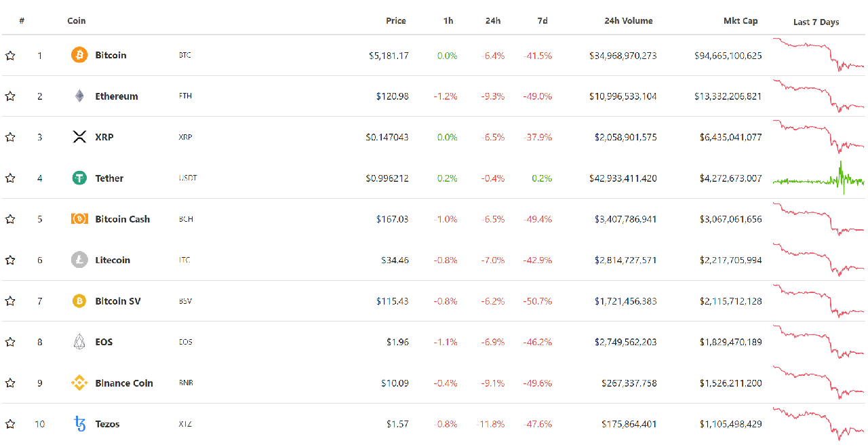Viewport: 868px width, 447px height.
Task: Click the XRP cross logo icon
Action: tap(79, 137)
